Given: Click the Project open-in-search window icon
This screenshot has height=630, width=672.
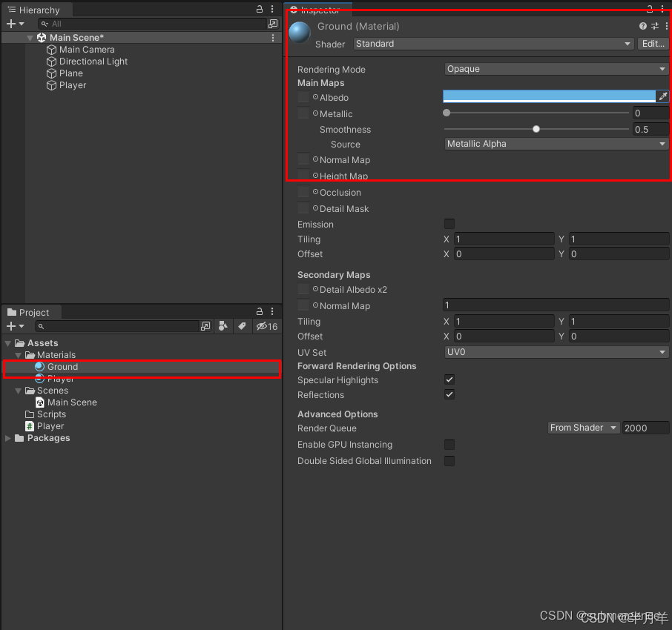Looking at the screenshot, I should 205,326.
